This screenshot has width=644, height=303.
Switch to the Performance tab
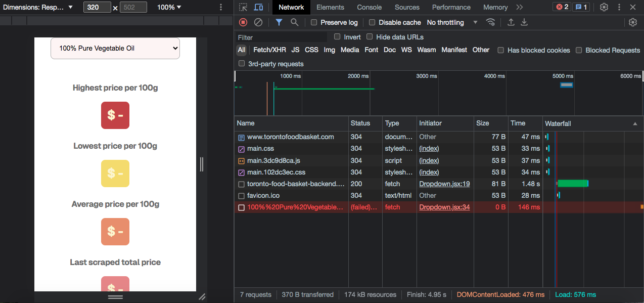tap(451, 7)
